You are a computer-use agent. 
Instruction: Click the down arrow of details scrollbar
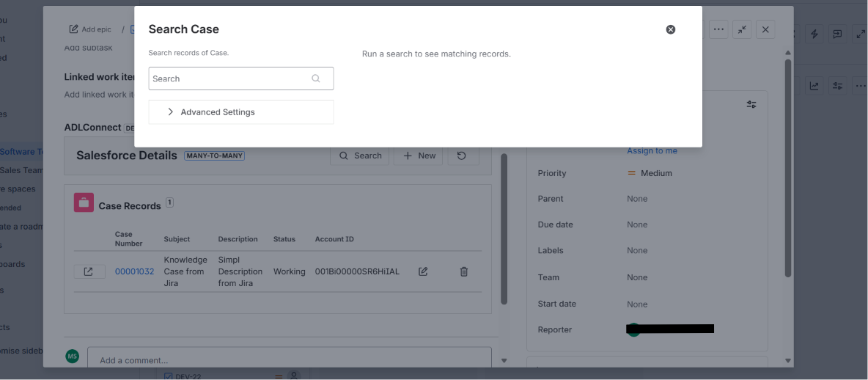[788, 361]
